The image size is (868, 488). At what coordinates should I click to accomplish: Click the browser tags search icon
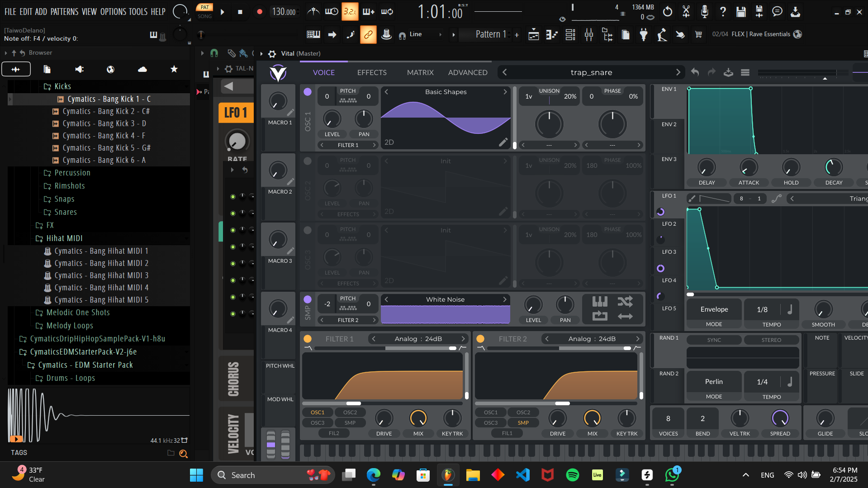pos(183,453)
